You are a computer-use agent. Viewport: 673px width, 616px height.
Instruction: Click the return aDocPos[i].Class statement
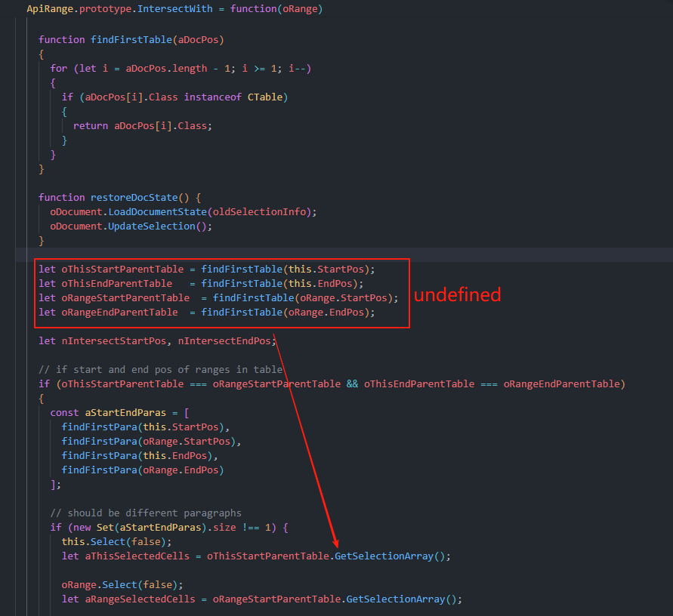click(x=142, y=125)
